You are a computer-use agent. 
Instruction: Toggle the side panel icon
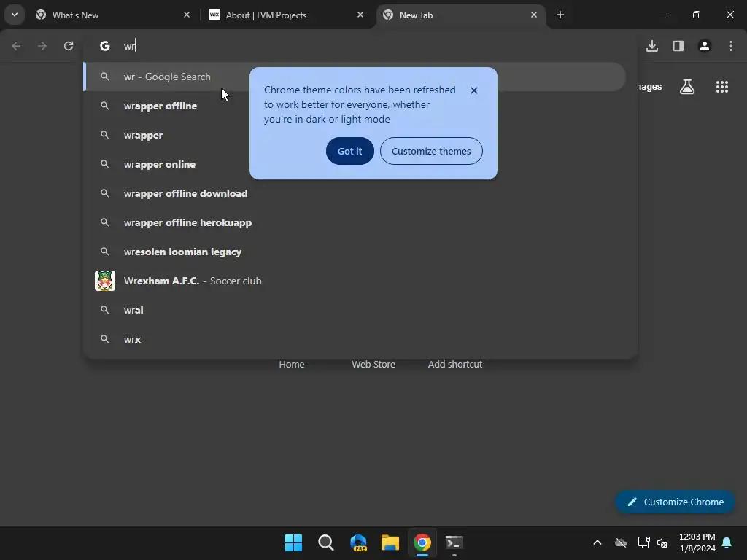(x=678, y=46)
